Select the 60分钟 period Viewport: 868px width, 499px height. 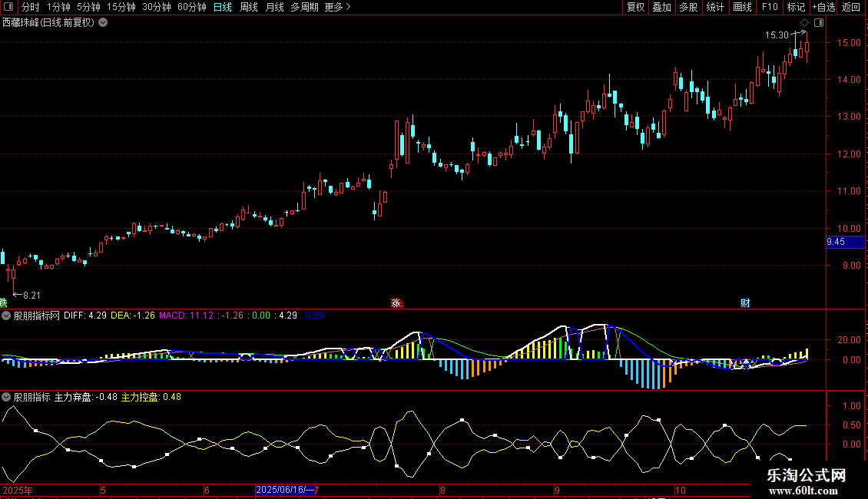[191, 7]
